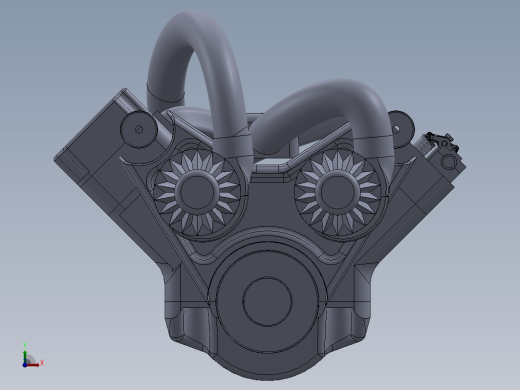Select the round slotted cap at upper left
Viewport: 520px width, 390px height.
click(139, 129)
